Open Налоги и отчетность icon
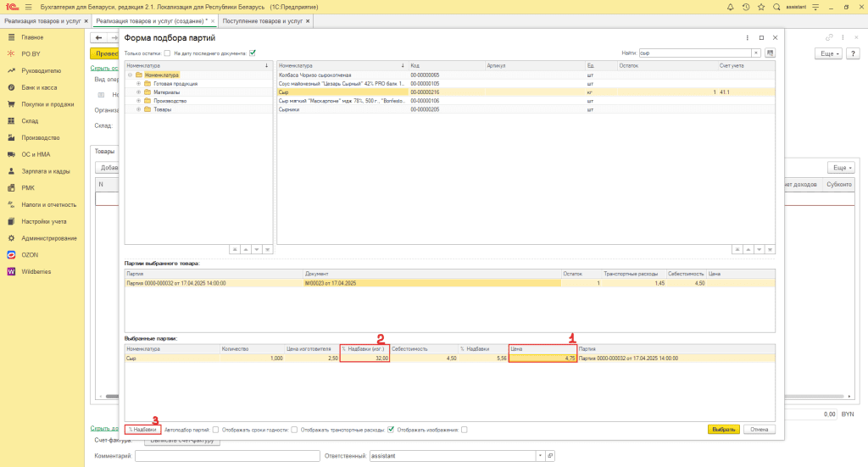This screenshot has width=868, height=467. tap(11, 205)
